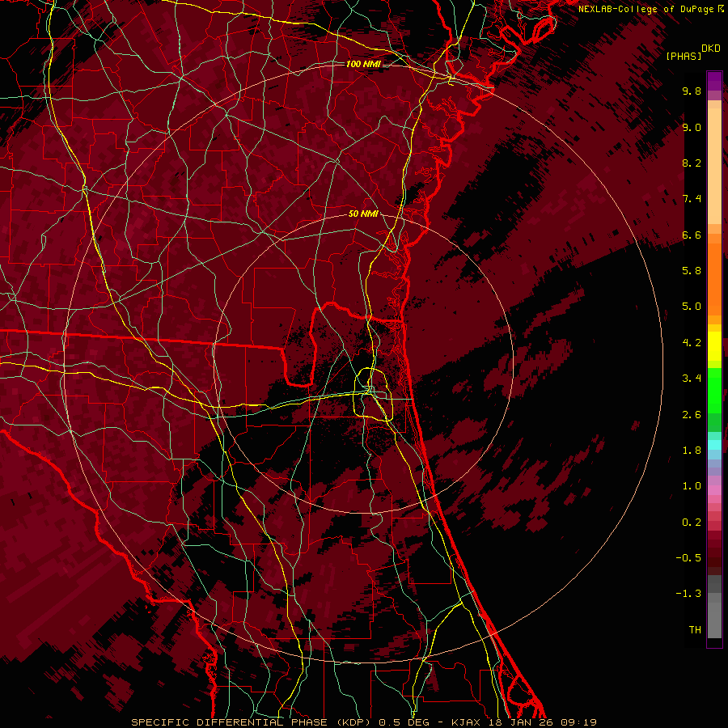Click the -0.5 legend value
The height and width of the screenshot is (728, 728).
pos(688,558)
